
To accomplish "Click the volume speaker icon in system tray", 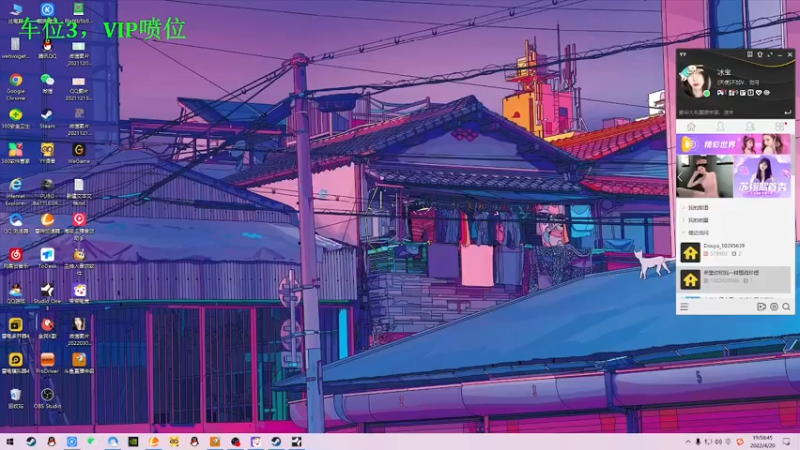I will (718, 442).
